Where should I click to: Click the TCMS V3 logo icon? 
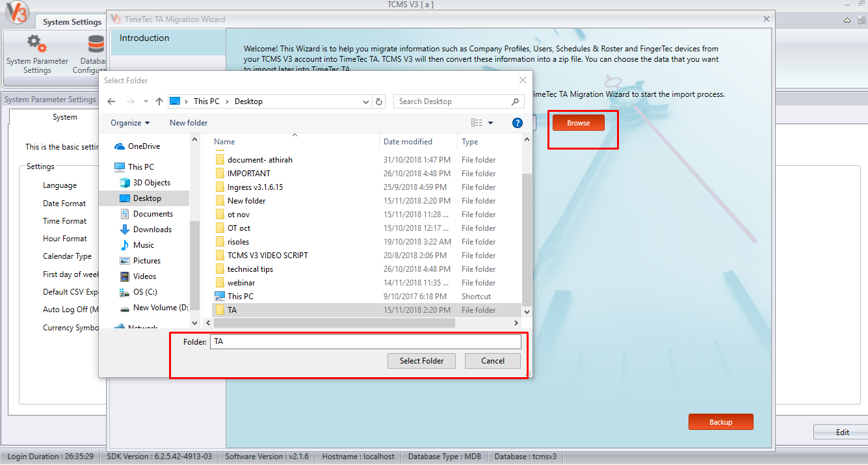tap(17, 13)
